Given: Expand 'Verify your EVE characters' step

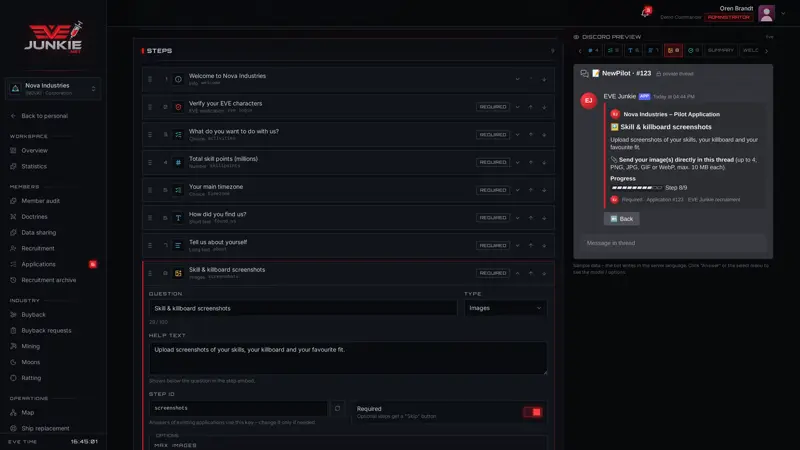Looking at the screenshot, I should [x=517, y=107].
